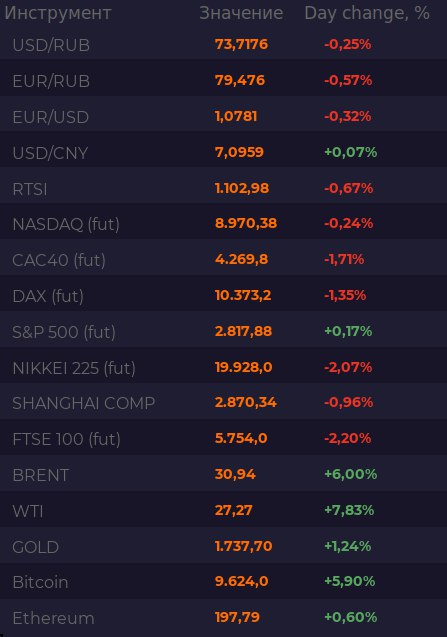Select the Ethereum instrument label
The image size is (447, 637).
[x=53, y=618]
